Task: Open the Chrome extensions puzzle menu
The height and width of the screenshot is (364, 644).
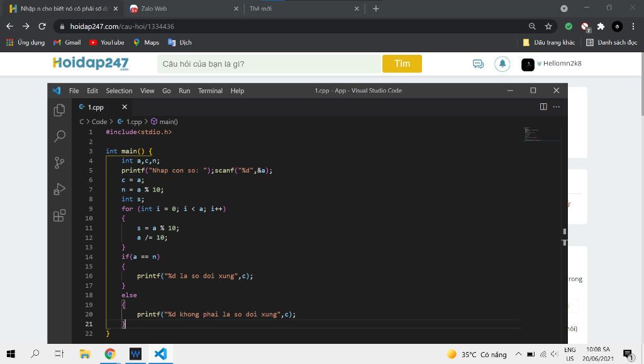Action: pos(601,26)
